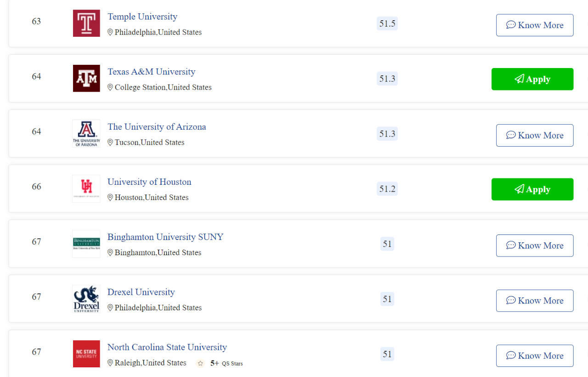Click Know More for North Carolina State
The width and height of the screenshot is (588, 377).
[535, 356]
